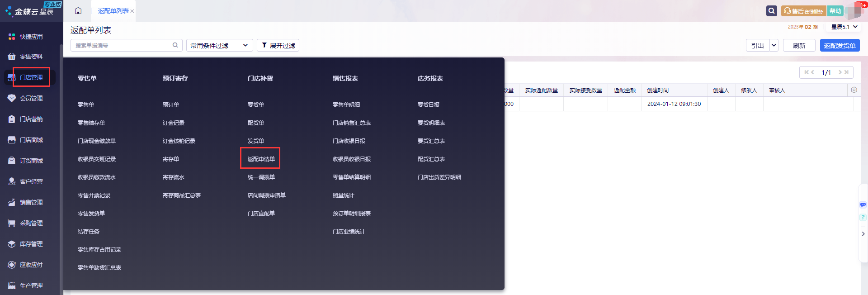Click 展开过滤 filter button

point(278,45)
